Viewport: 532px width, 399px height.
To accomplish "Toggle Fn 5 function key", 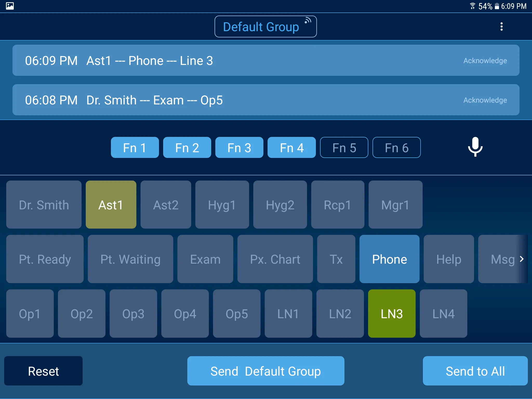I will click(x=343, y=148).
